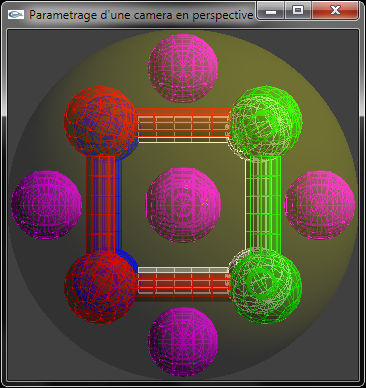Click the right magenta sphere
Image resolution: width=366 pixels, height=388 pixels.
pos(319,205)
